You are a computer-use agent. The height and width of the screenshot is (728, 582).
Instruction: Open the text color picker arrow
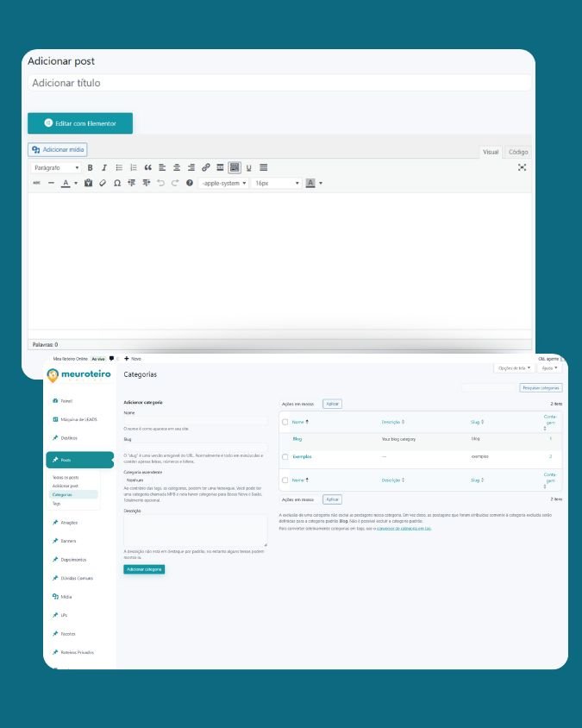coord(76,183)
